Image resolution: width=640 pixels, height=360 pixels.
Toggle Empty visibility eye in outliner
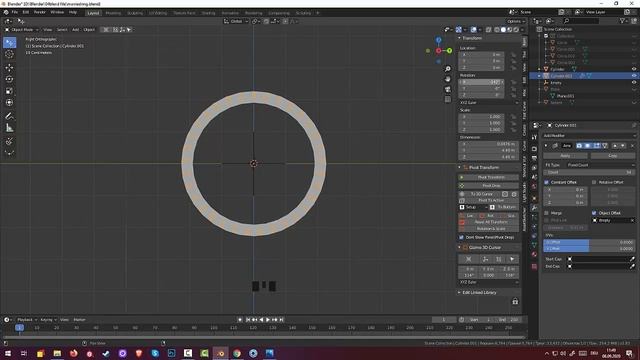(x=634, y=82)
